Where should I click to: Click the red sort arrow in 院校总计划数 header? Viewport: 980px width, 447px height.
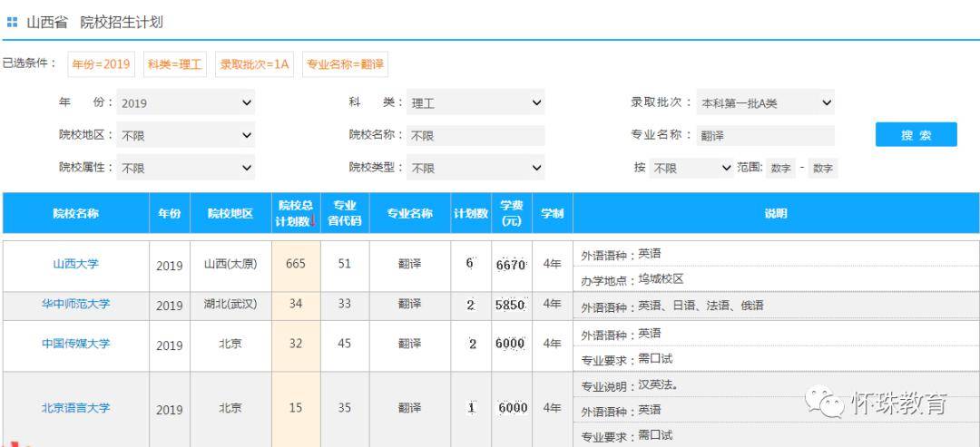point(312,221)
